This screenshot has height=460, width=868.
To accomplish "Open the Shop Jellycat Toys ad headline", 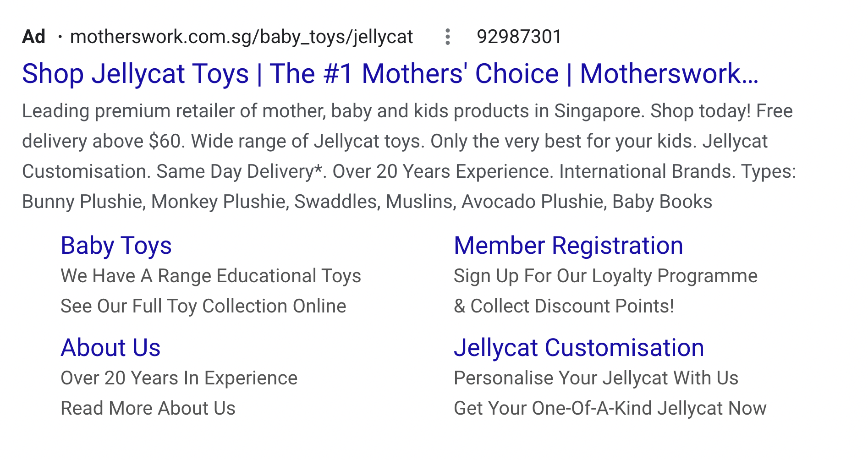I will [x=390, y=74].
